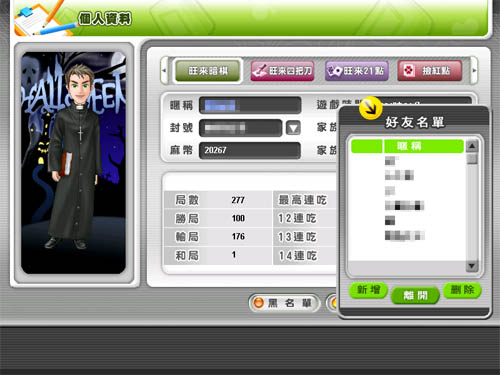Show previous game tabs with left arrow
This screenshot has height=375, width=500.
164,70
